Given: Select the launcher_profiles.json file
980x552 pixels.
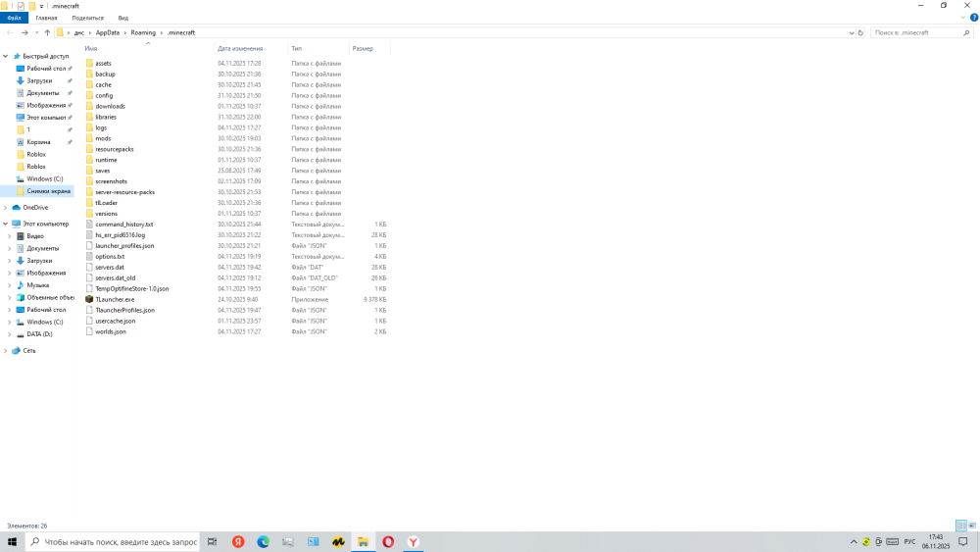Looking at the screenshot, I should [x=124, y=246].
